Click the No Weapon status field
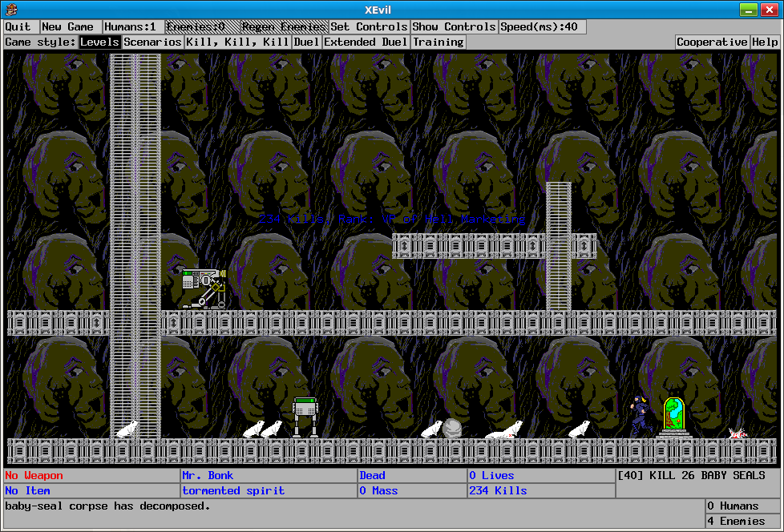The image size is (784, 532). [91, 476]
